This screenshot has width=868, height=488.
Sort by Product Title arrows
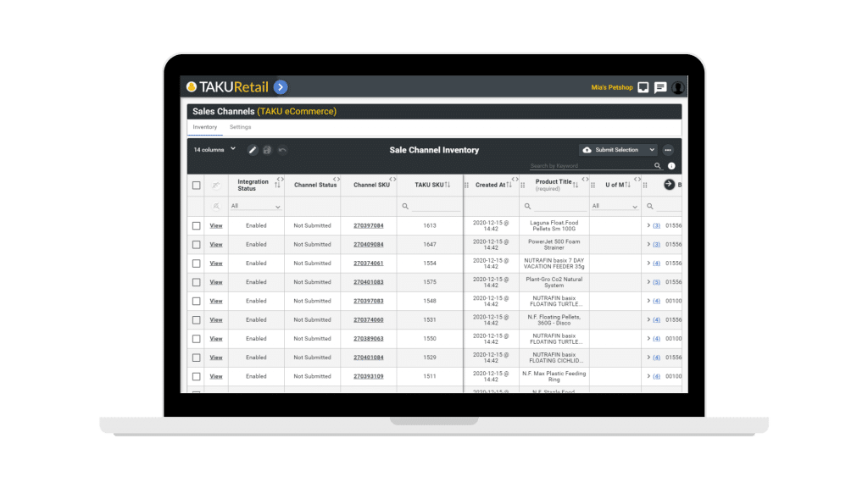(x=576, y=185)
